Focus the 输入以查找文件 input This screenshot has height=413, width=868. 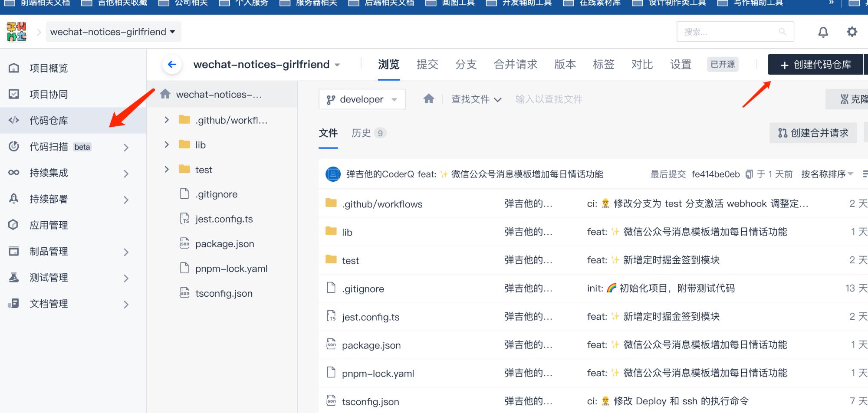[549, 99]
